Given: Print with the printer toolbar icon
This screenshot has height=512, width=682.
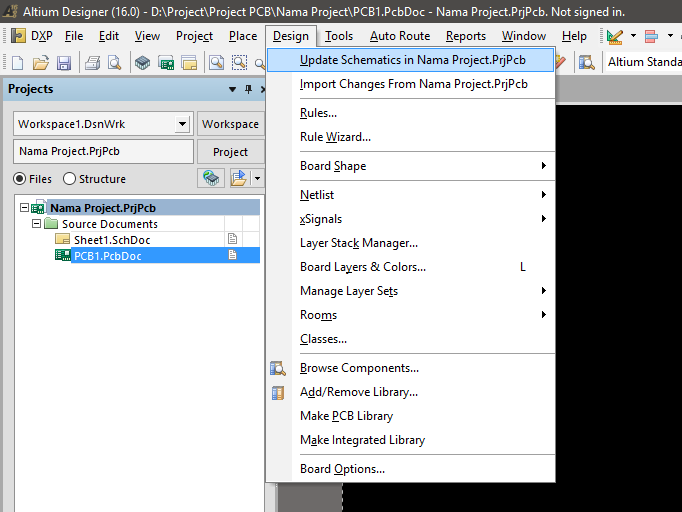Looking at the screenshot, I should click(x=92, y=63).
